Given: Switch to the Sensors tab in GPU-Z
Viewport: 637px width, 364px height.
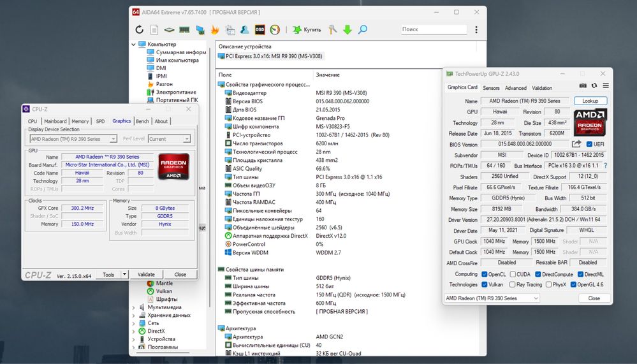Looking at the screenshot, I should tap(491, 88).
